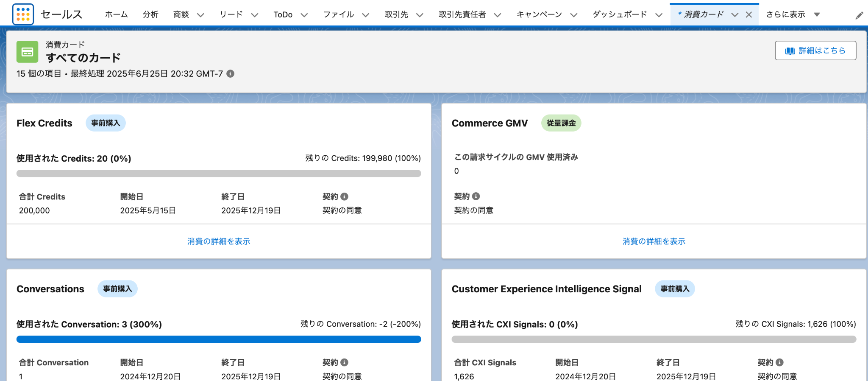868x381 pixels.
Task: Click the セールス app name
Action: tap(61, 14)
